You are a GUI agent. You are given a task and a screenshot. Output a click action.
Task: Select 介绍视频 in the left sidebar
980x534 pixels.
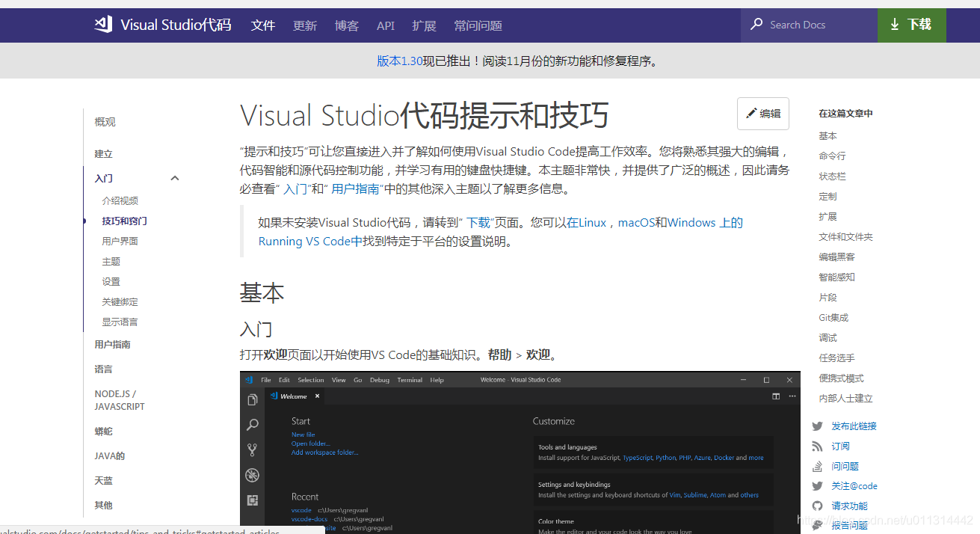120,200
